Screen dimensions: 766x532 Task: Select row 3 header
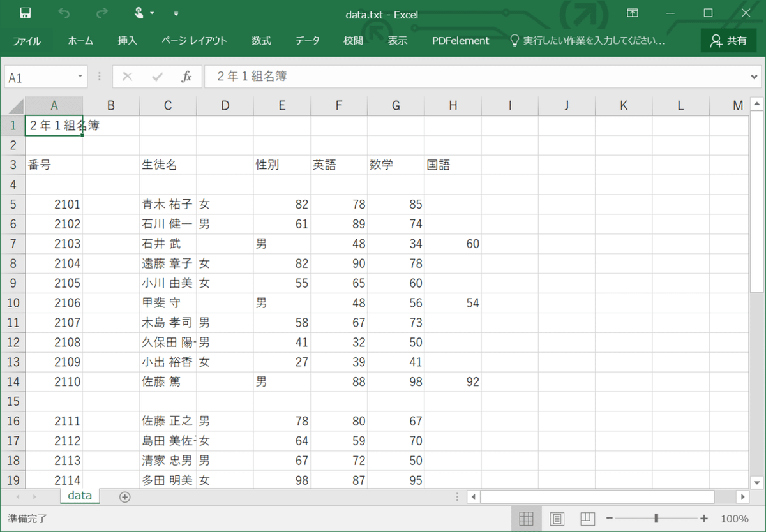(x=13, y=165)
